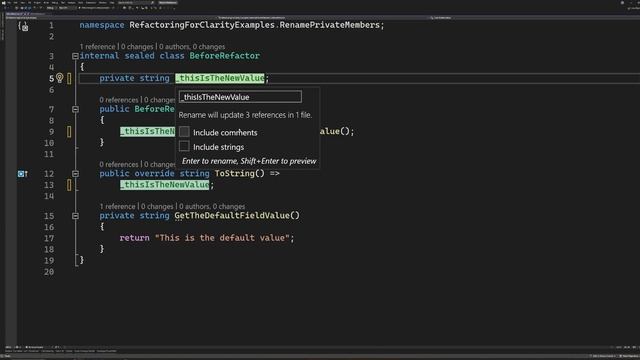The height and width of the screenshot is (360, 640).
Task: Click the 'Rename will update 3 references' message
Action: click(245, 115)
